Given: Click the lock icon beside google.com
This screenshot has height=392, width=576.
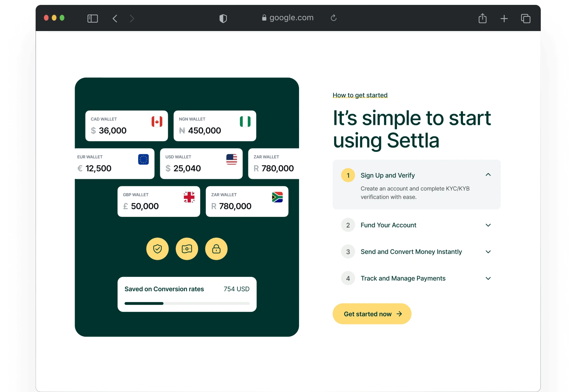Looking at the screenshot, I should [264, 18].
